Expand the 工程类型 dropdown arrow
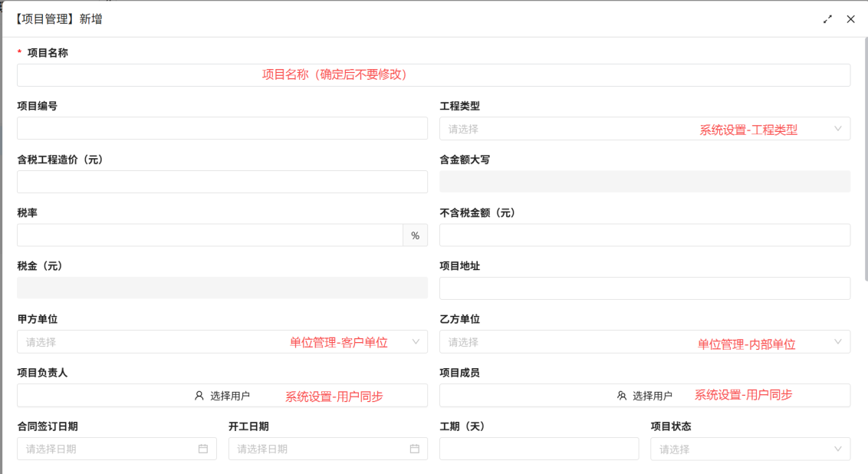This screenshot has height=474, width=868. 838,128
